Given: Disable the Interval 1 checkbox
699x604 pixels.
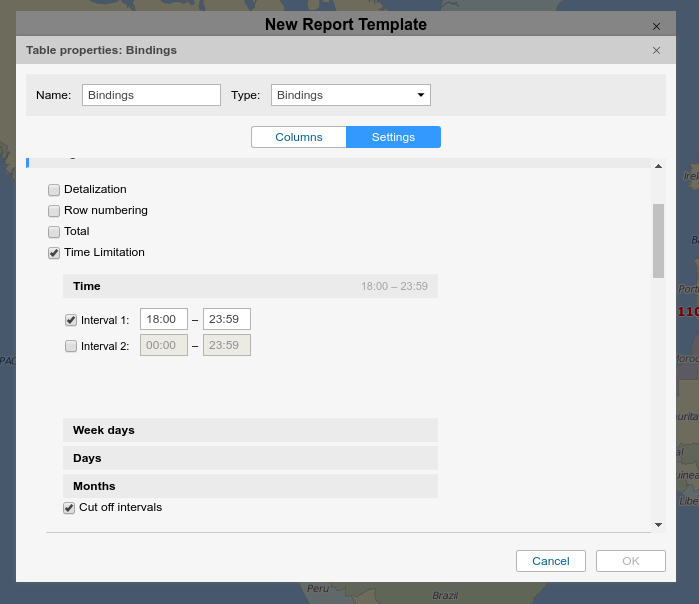Looking at the screenshot, I should pos(71,320).
